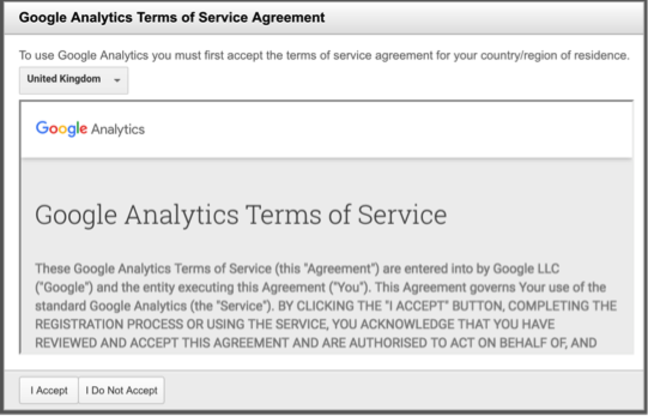Click the instruction text about country of residence

pyautogui.click(x=324, y=55)
